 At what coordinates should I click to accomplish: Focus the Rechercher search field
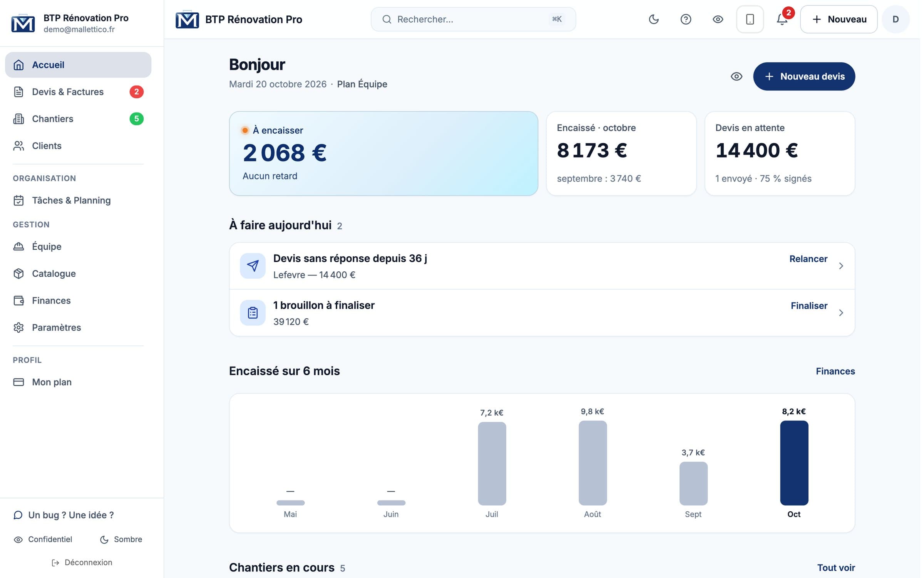[473, 19]
